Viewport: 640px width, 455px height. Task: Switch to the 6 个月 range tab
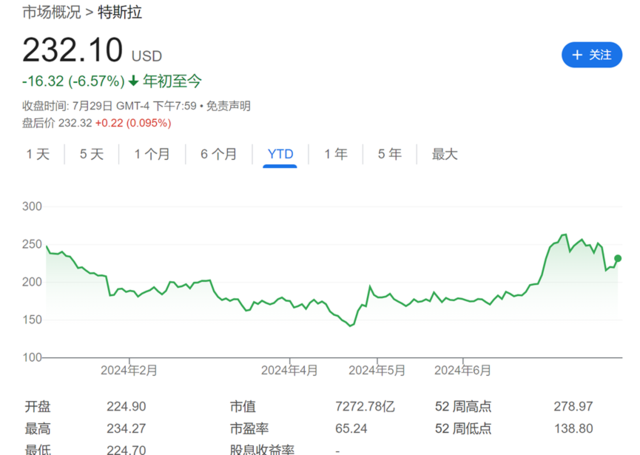(x=219, y=154)
